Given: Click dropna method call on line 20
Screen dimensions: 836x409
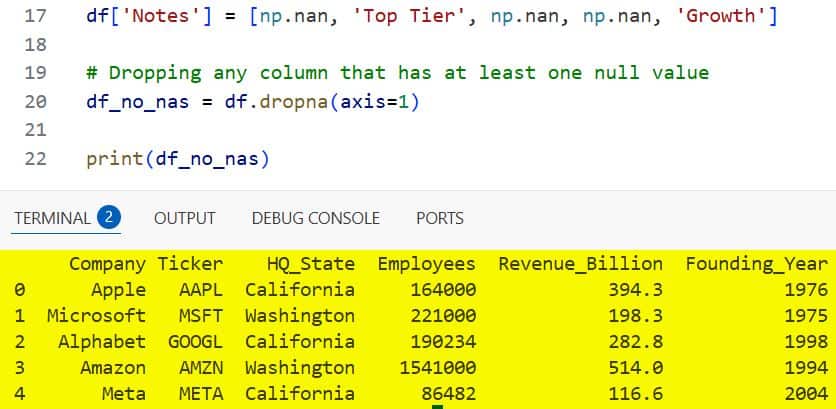Looking at the screenshot, I should pos(294,102).
